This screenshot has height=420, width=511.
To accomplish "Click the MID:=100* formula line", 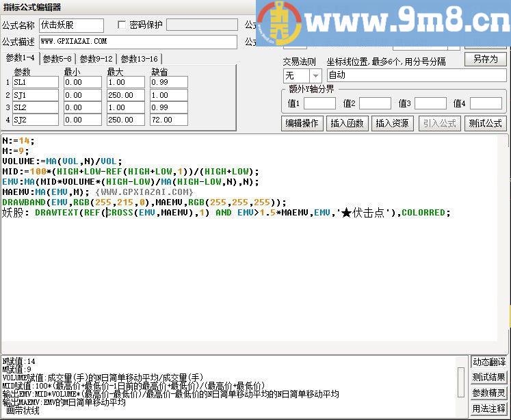I will click(x=131, y=172).
